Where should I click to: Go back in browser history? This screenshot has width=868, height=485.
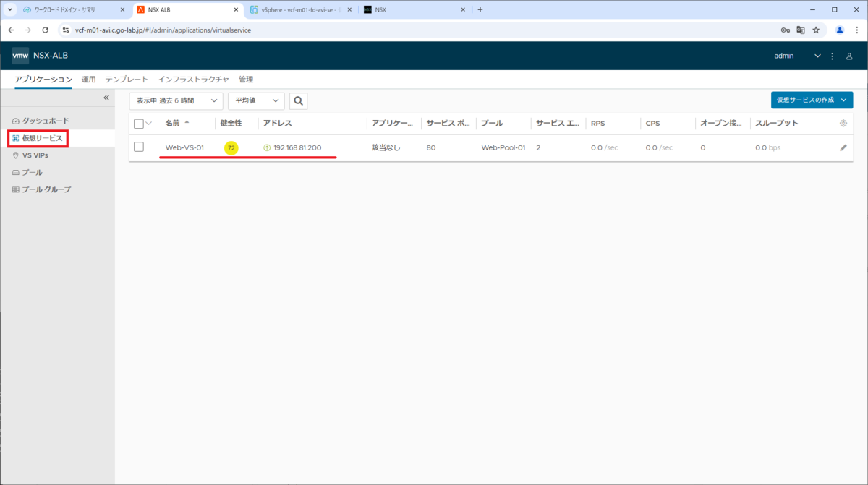pos(11,30)
